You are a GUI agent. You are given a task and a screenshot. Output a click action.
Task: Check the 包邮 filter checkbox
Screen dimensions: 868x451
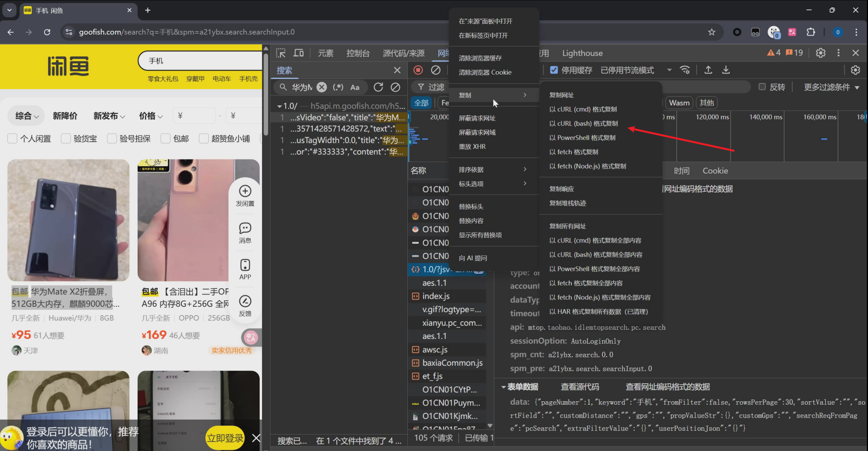[x=166, y=138]
